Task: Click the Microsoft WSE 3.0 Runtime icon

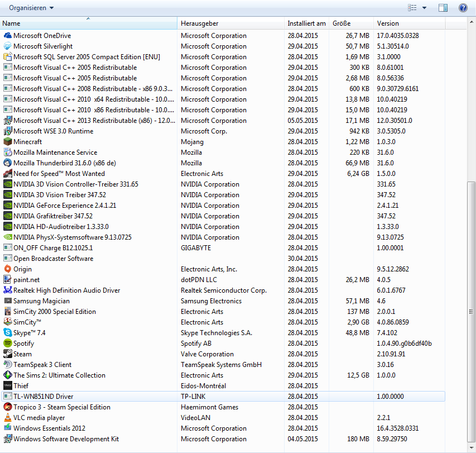Action: (8, 131)
